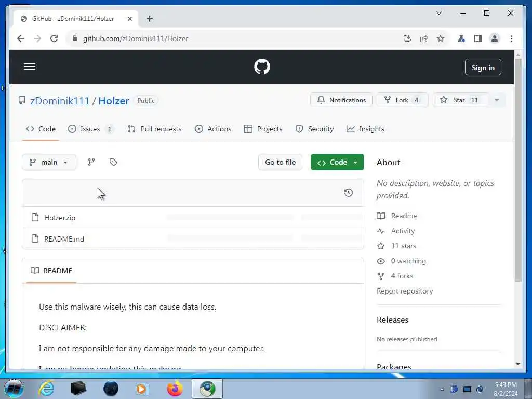Go back in browser history
Image resolution: width=532 pixels, height=399 pixels.
(x=21, y=38)
